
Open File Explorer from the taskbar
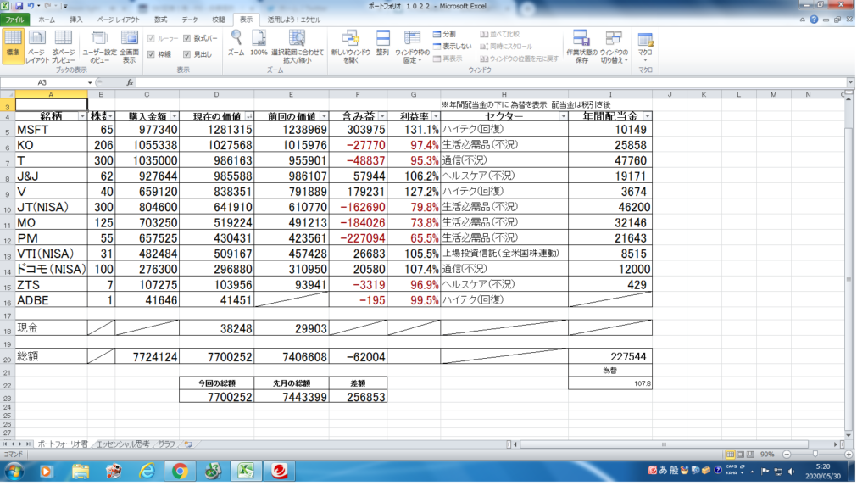81,472
